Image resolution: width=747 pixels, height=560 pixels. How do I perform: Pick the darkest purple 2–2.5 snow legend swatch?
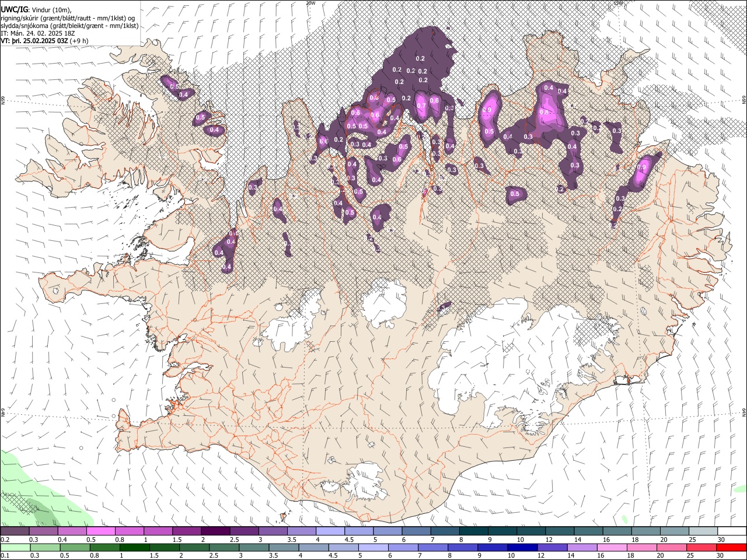[215, 531]
